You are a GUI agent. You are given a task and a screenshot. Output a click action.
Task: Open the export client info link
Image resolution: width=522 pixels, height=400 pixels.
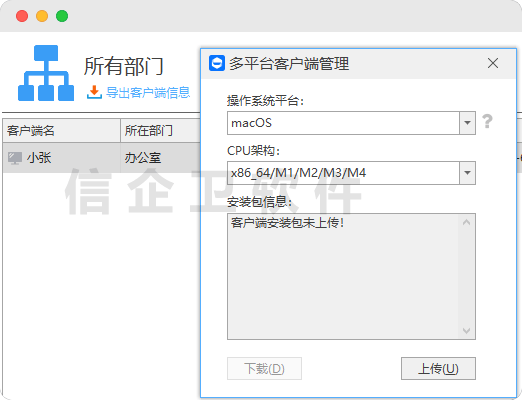148,92
